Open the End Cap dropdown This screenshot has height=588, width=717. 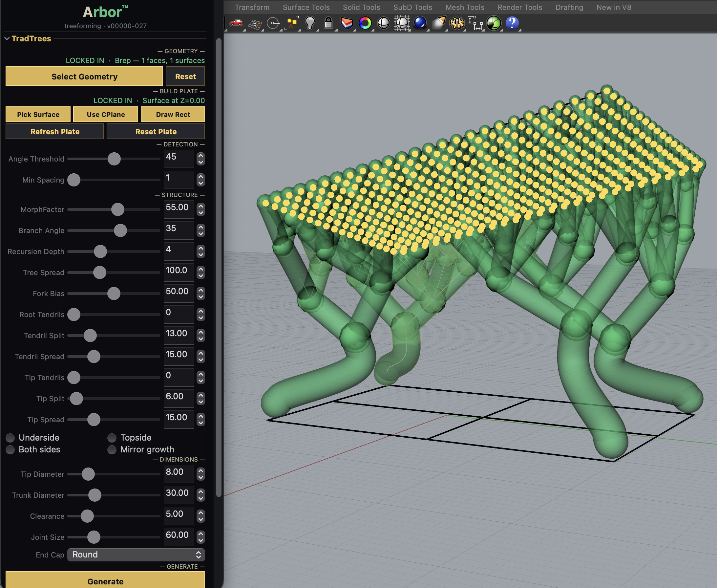point(136,555)
